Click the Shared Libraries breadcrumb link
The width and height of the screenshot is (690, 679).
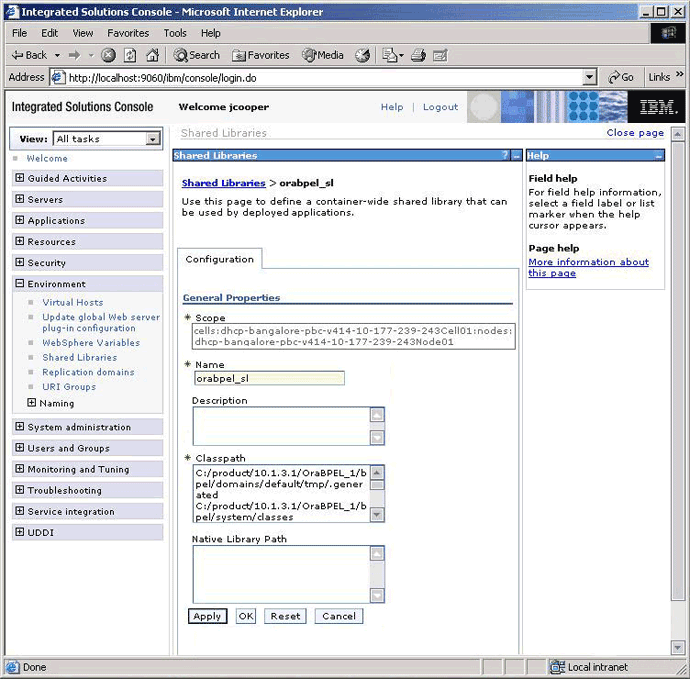(224, 183)
